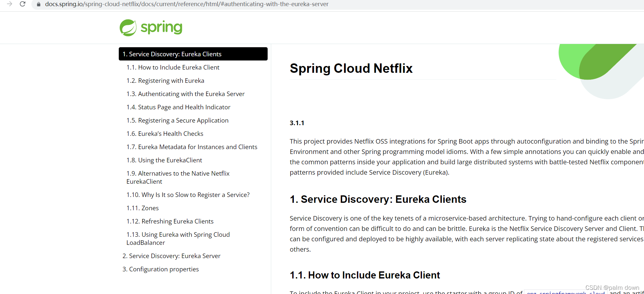Screen dimensions: 644x294
Task: Select '3. Configuration properties' in sidebar
Action: [161, 269]
